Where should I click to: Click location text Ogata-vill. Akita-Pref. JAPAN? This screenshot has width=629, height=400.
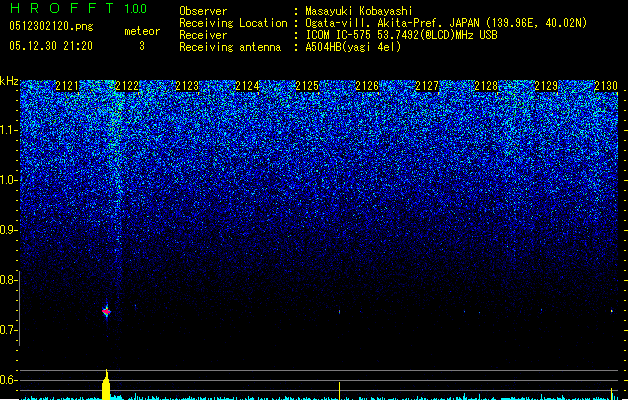click(x=392, y=23)
